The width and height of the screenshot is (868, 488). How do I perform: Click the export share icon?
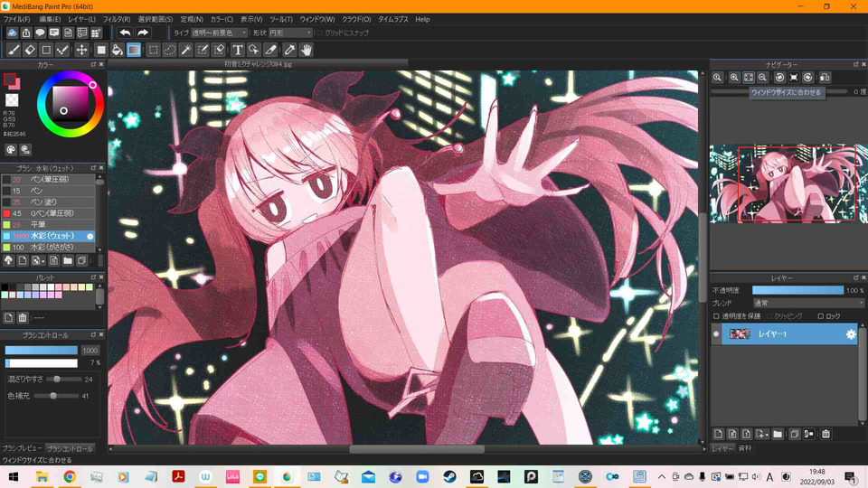[x=26, y=33]
